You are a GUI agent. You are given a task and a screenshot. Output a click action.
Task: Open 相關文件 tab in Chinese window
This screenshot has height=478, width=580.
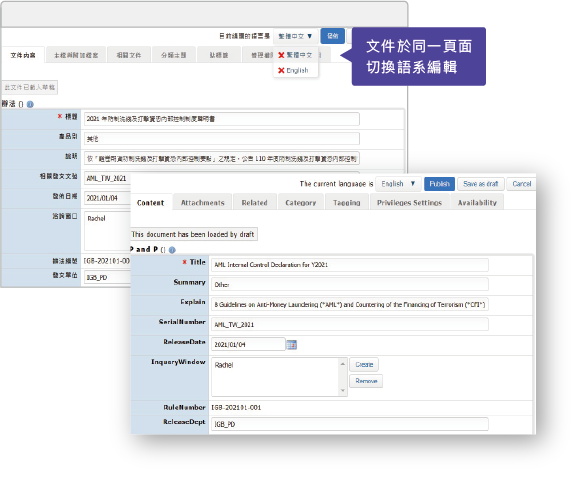(x=129, y=55)
